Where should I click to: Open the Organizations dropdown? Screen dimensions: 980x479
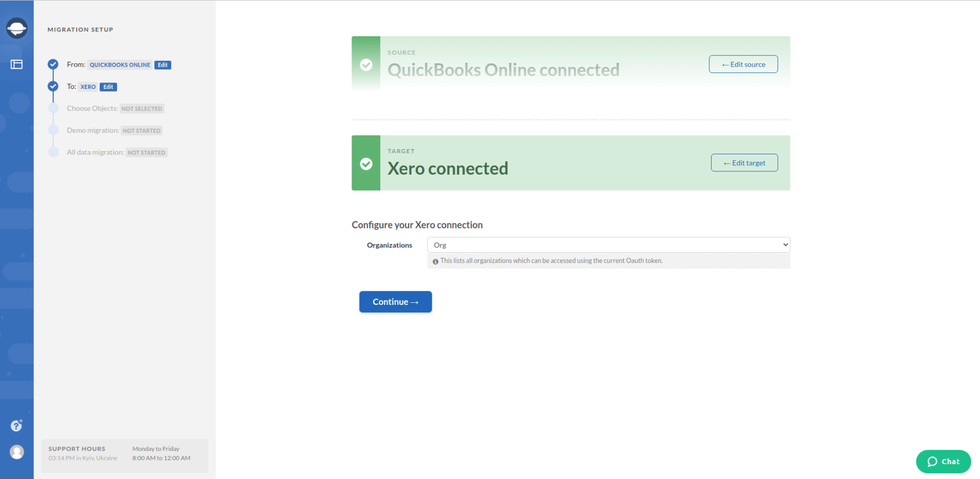(x=608, y=245)
